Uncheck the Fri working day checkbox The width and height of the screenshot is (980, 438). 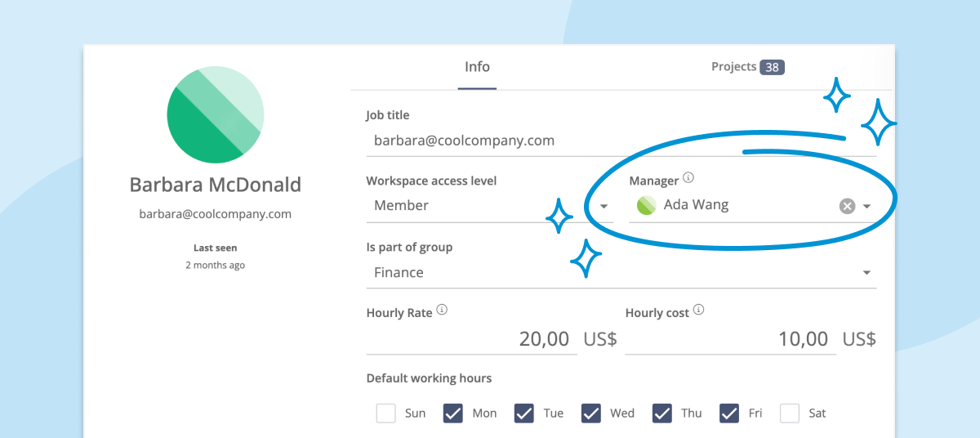(x=729, y=413)
